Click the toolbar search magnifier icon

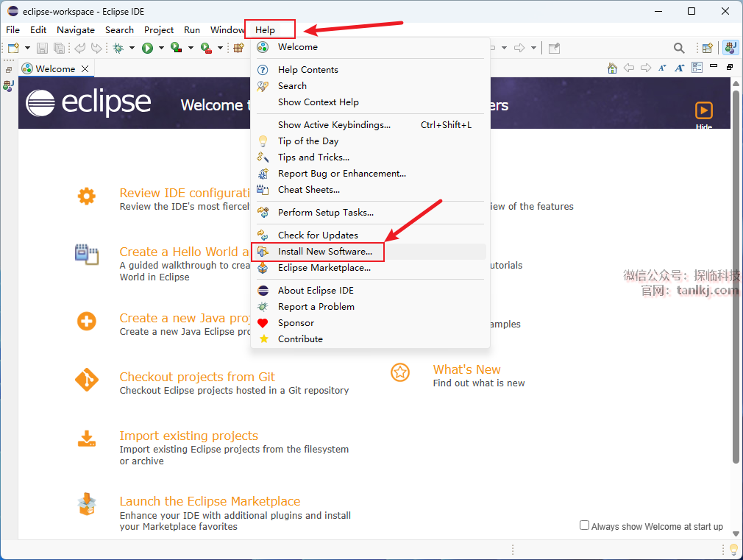679,48
